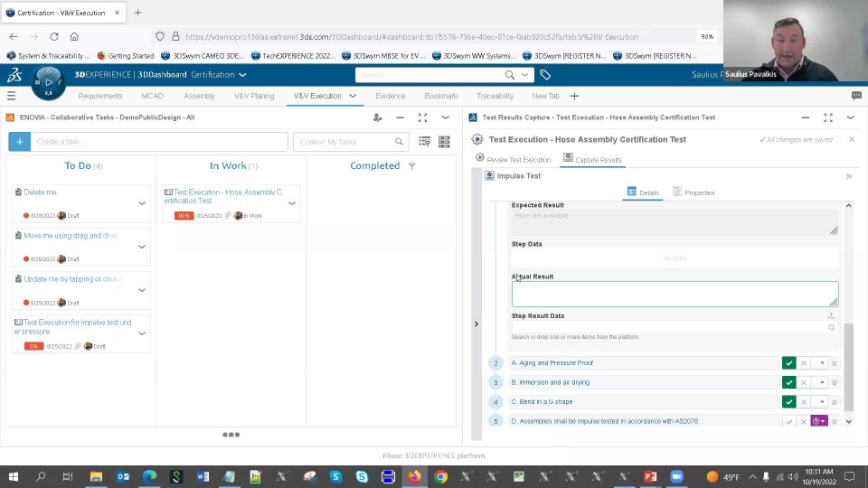Open the Windows Start menu
Image resolution: width=868 pixels, height=488 pixels.
click(x=14, y=476)
